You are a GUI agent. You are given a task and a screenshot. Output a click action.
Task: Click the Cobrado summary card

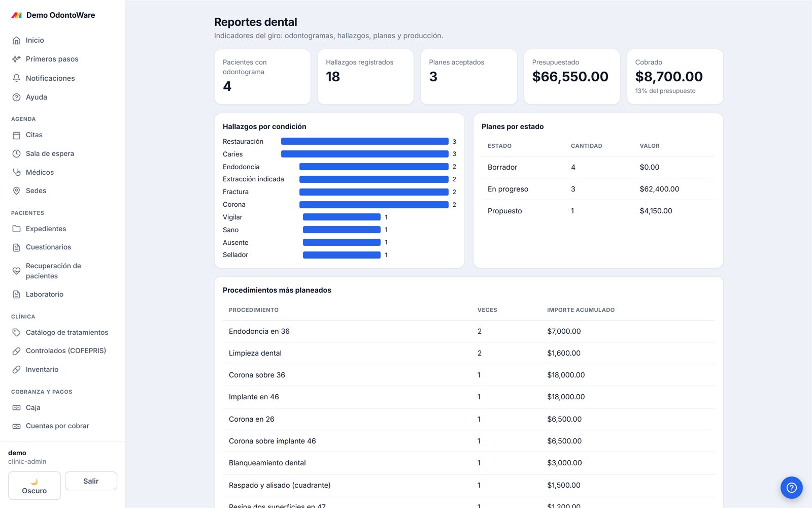675,77
